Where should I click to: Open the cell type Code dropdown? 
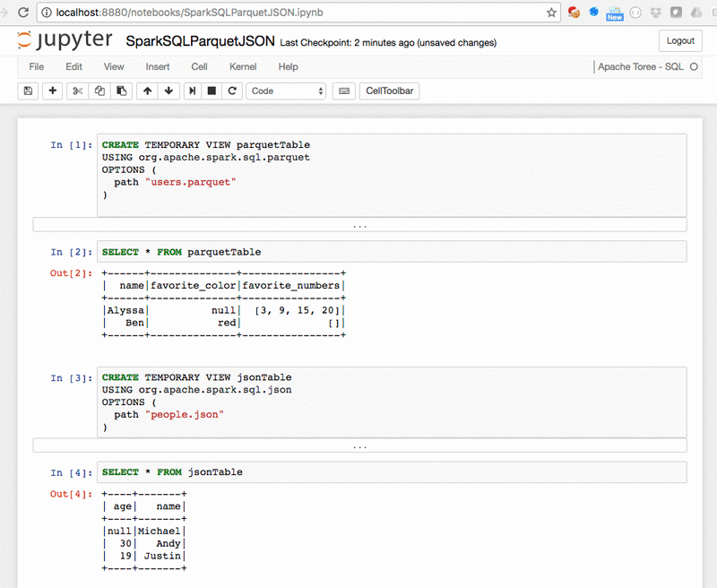click(x=287, y=91)
